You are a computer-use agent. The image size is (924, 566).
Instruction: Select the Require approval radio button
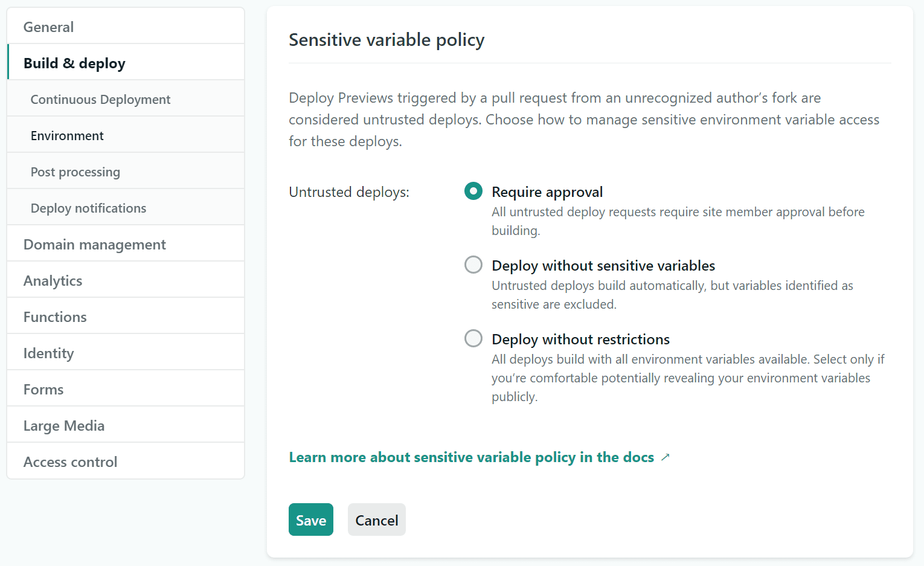tap(473, 191)
